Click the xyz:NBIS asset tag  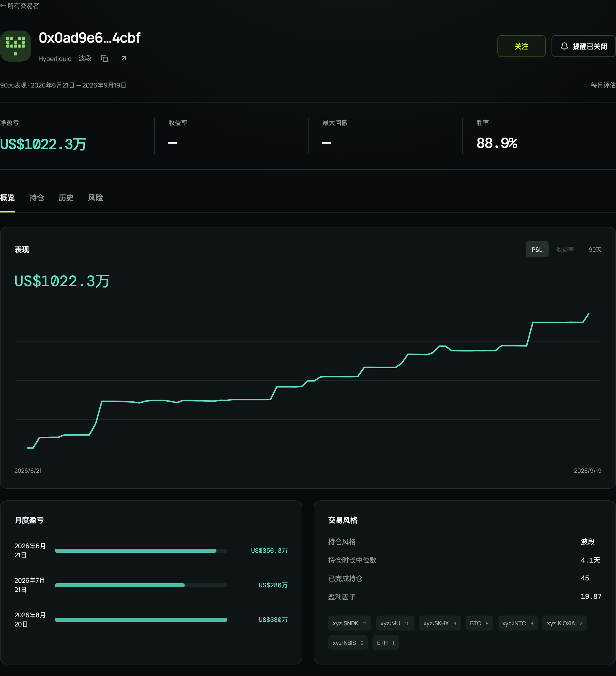348,643
